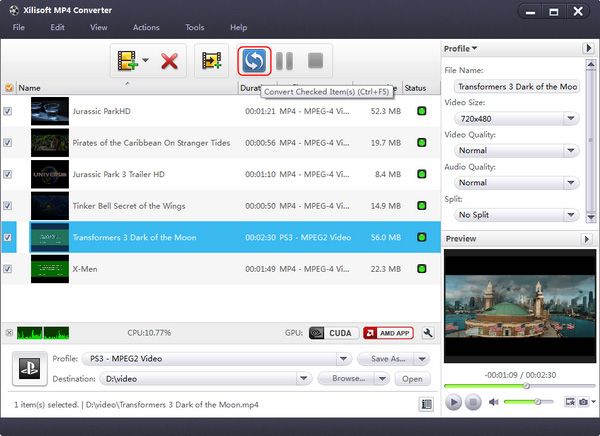600x436 pixels.
Task: Open the bottom Profile dropdown PS3 - MPEG2 Video
Action: click(217, 359)
